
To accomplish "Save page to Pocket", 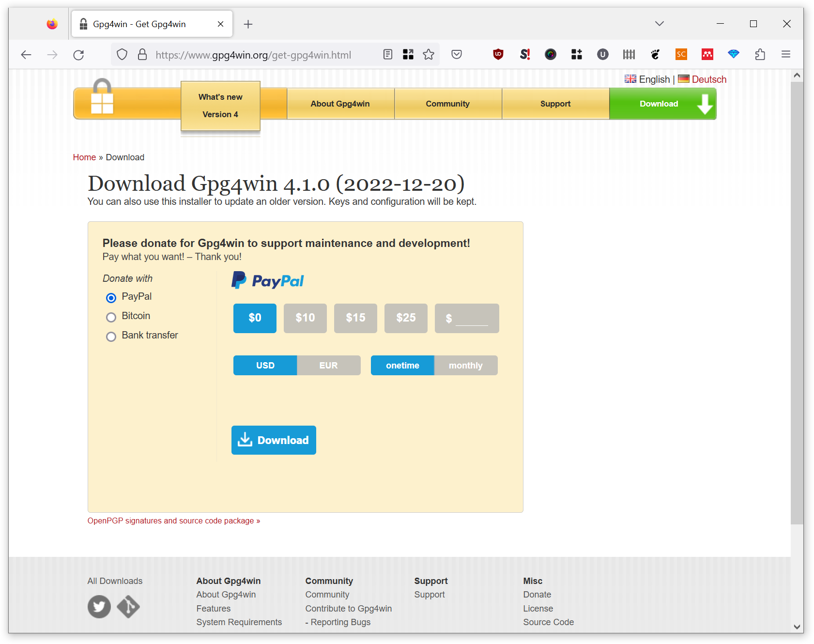I will point(457,54).
